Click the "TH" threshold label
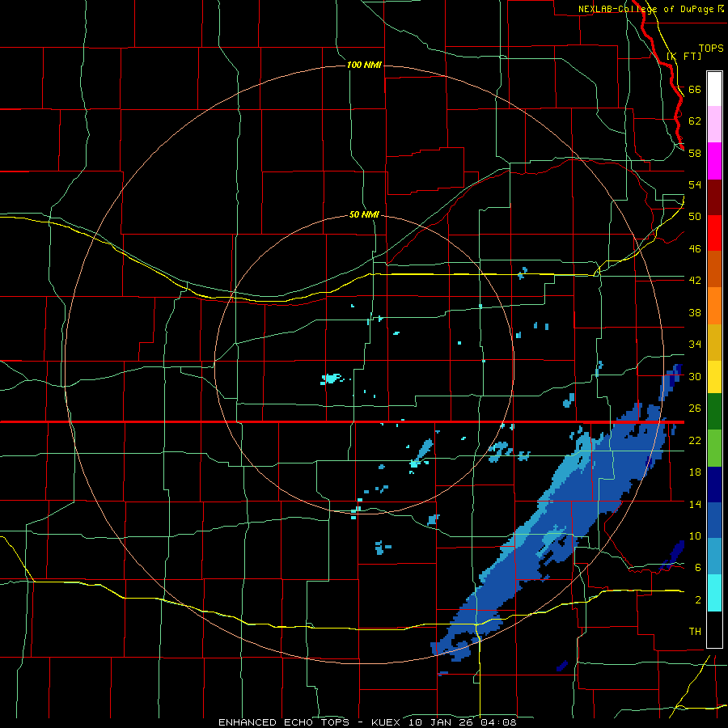The width and height of the screenshot is (728, 728). click(695, 632)
